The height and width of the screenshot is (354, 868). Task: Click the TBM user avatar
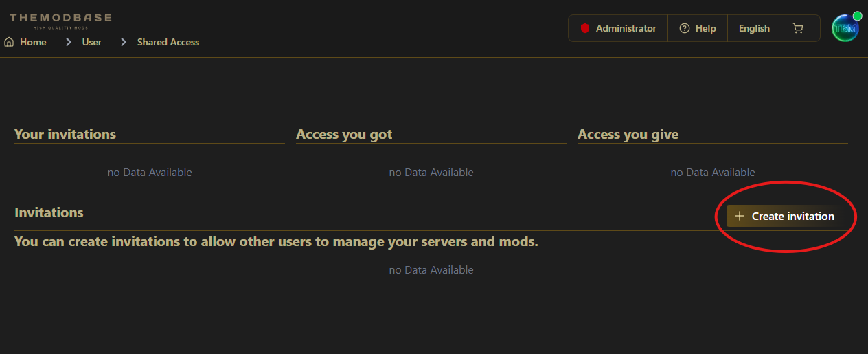click(844, 29)
